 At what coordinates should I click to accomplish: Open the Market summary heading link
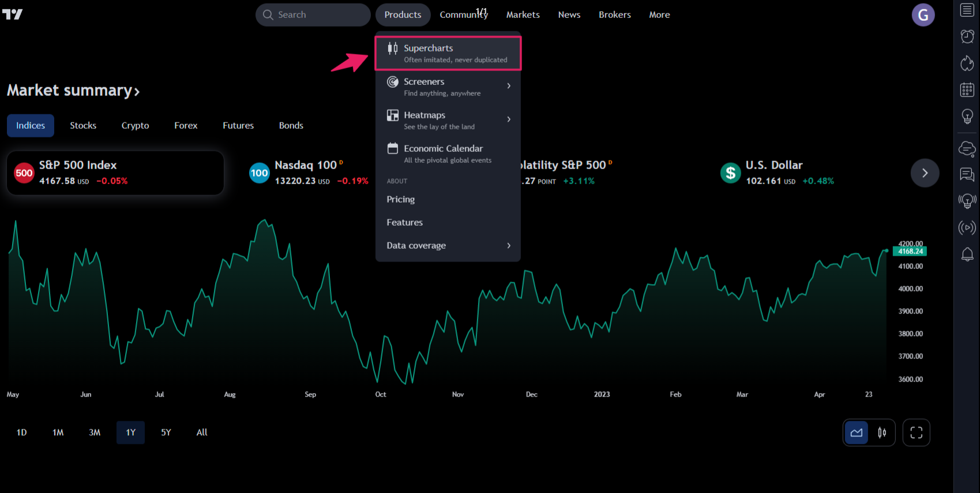tap(73, 91)
